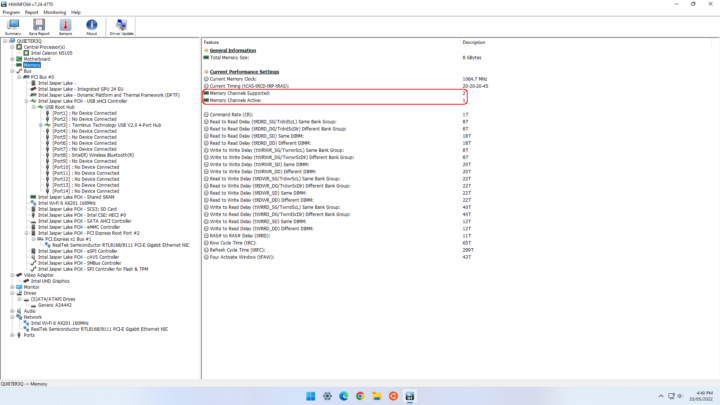
Task: Expand the Motherboard node
Action: [12, 59]
